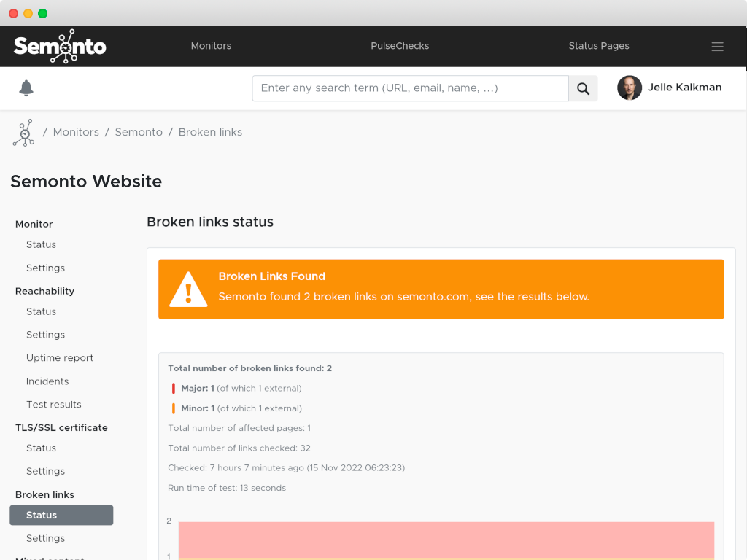Open Monitors in top navigation
The image size is (747, 560).
[211, 46]
